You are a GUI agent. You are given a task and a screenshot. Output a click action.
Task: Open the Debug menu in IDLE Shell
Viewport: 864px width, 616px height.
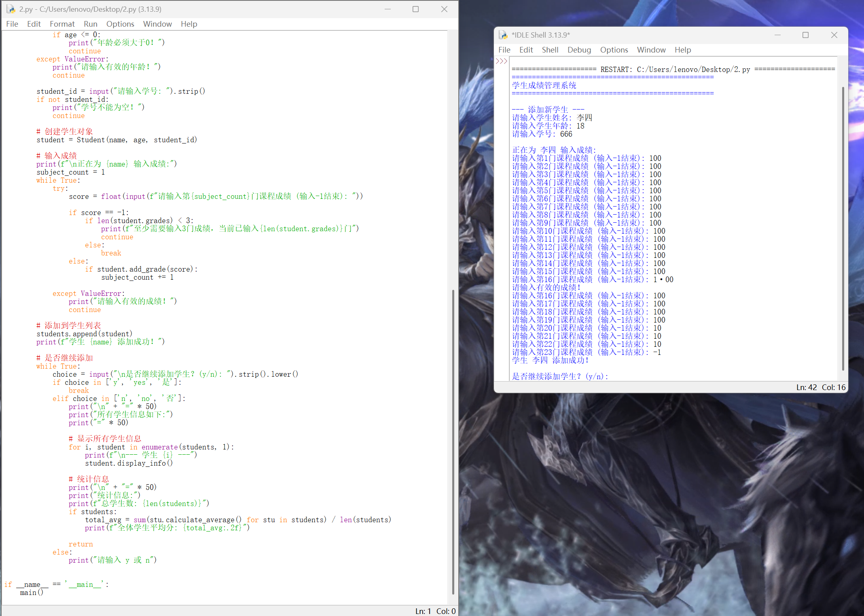click(579, 50)
